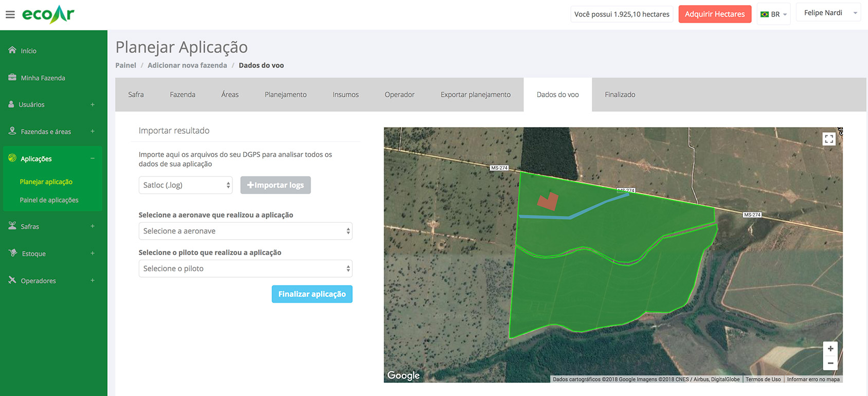868x396 pixels.
Task: Switch to the Planejamento tab
Action: [x=285, y=95]
